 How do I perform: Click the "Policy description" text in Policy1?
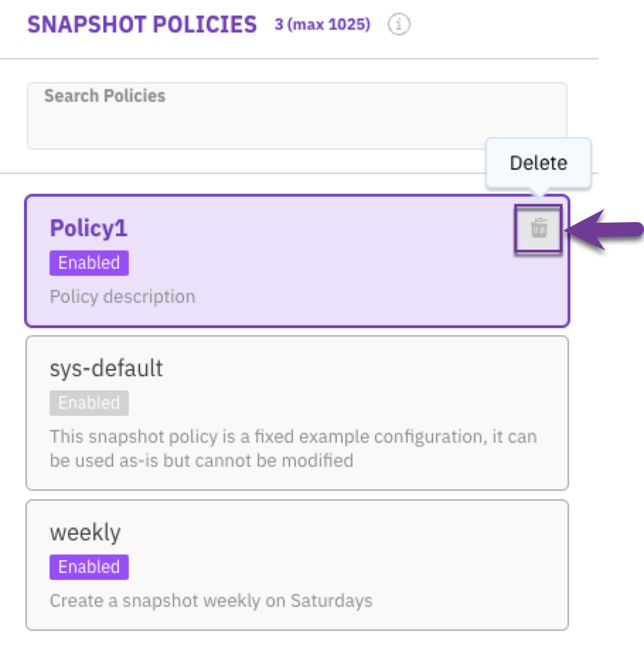[122, 296]
